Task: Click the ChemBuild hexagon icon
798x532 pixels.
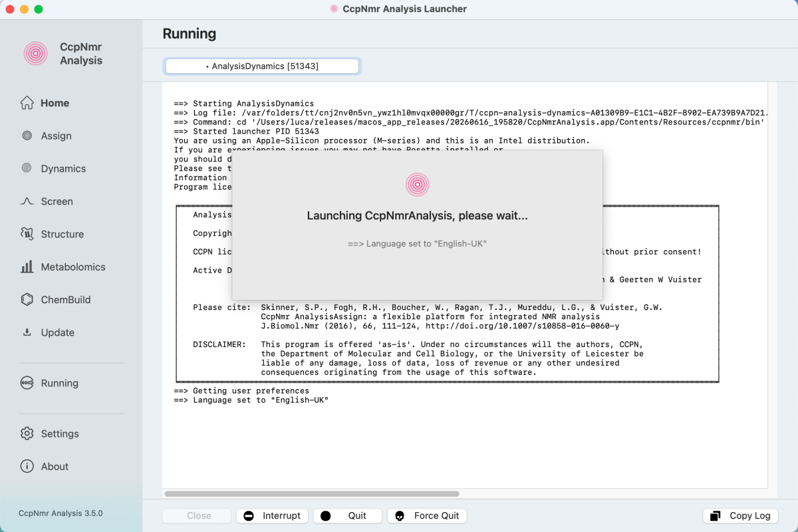Action: [x=27, y=299]
